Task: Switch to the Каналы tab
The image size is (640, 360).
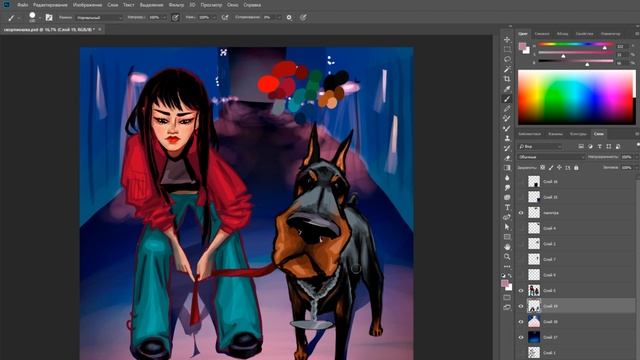Action: tap(555, 134)
